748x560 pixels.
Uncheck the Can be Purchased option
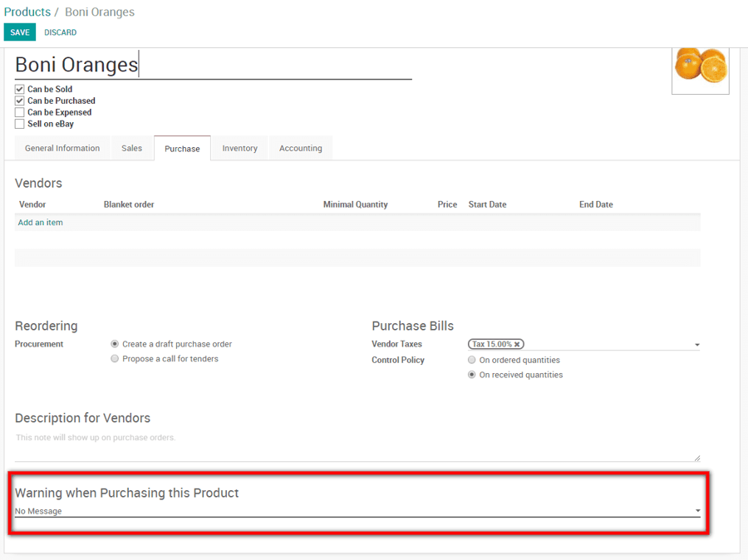[x=19, y=101]
